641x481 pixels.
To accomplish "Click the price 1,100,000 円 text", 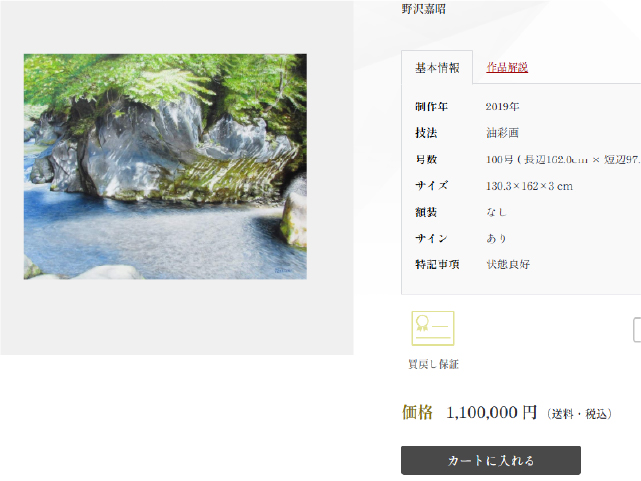I will (x=491, y=412).
